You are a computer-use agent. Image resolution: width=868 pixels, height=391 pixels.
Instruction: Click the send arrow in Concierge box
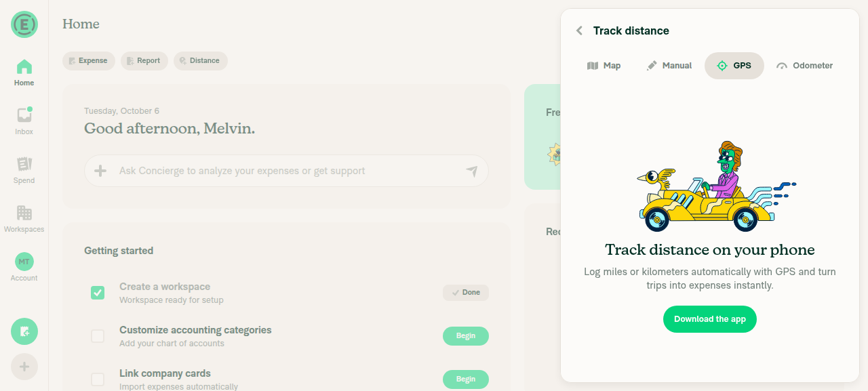coord(472,171)
